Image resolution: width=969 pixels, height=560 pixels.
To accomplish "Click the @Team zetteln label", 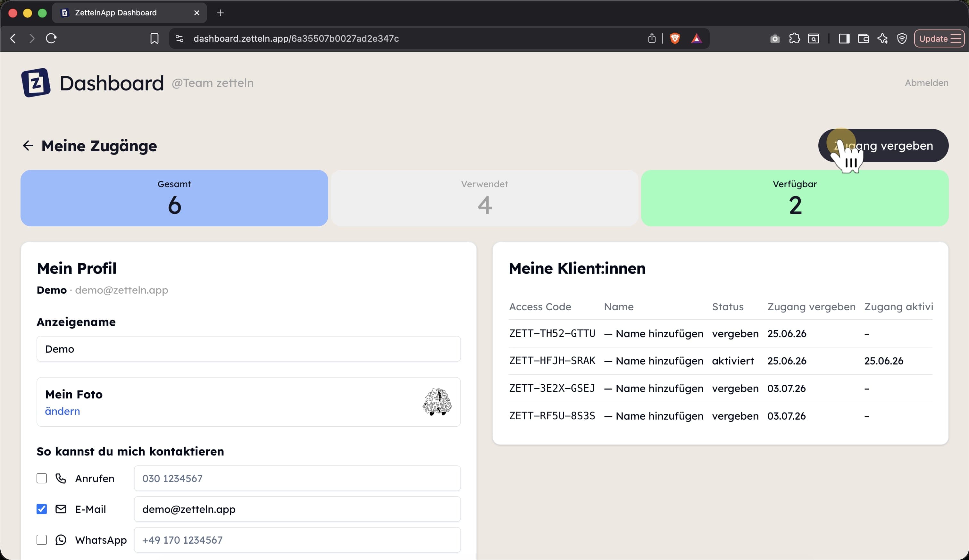I will coord(213,83).
